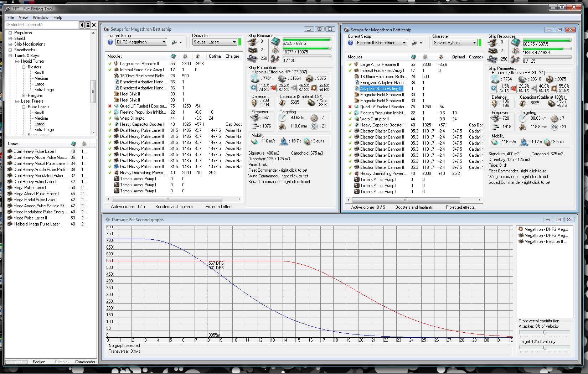This screenshot has height=374, width=588.
Task: Click the X icon to clear search
Action: click(x=94, y=25)
